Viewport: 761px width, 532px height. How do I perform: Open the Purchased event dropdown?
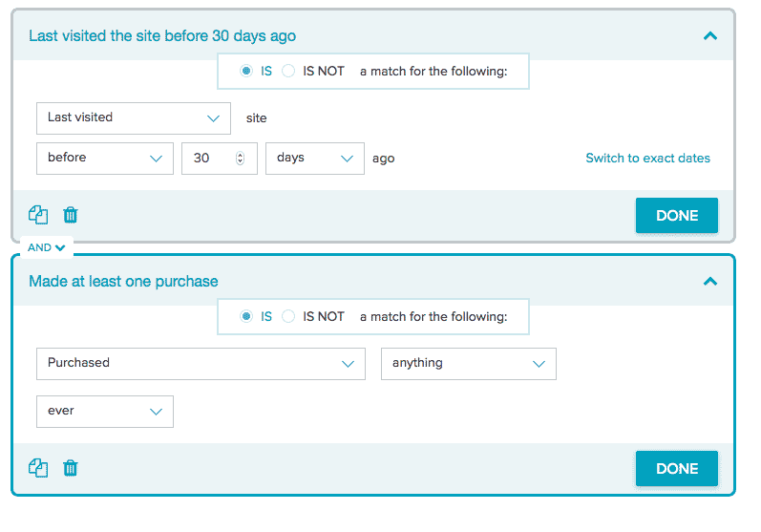tap(201, 364)
